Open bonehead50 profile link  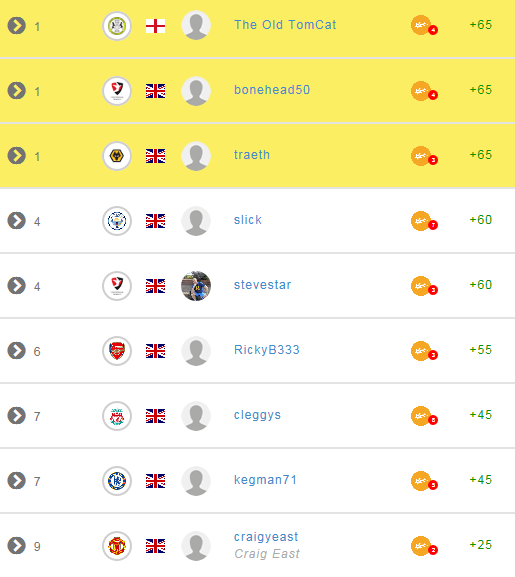tap(272, 90)
